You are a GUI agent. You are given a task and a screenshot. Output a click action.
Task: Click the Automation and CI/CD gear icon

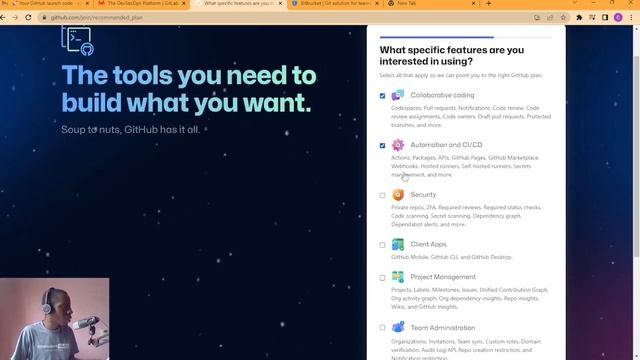click(x=398, y=145)
